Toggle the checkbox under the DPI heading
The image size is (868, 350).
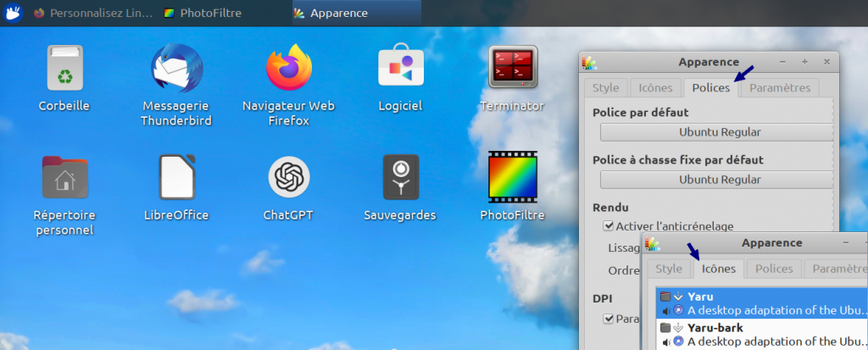pos(608,319)
